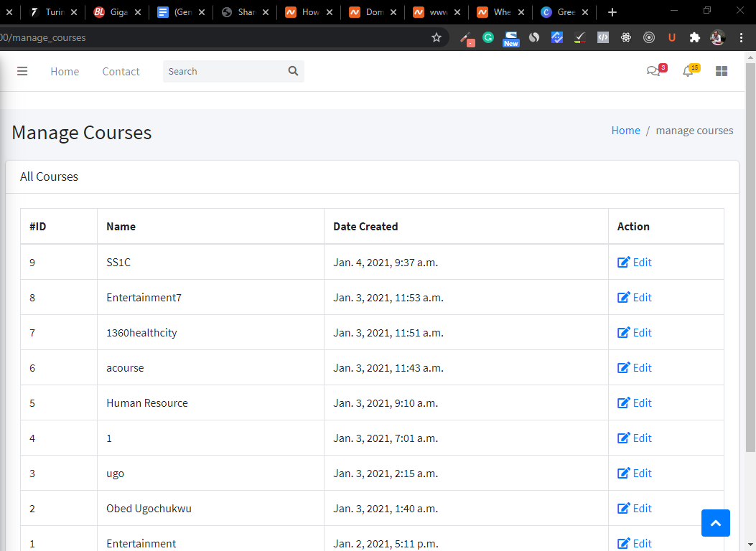Click the grid apps icon in the navbar
The image size is (756, 551).
[x=722, y=71]
